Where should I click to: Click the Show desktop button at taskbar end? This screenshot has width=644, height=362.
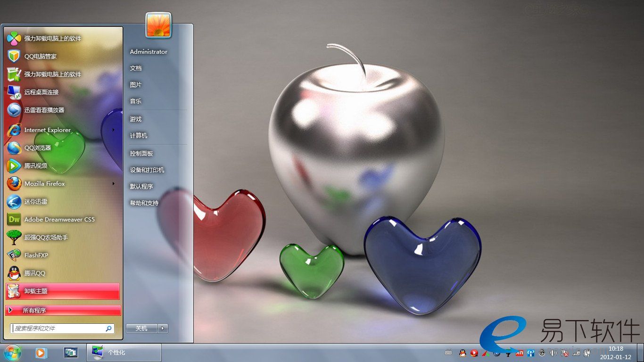point(641,353)
